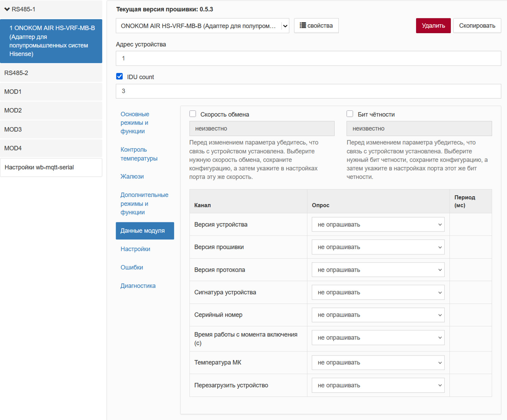This screenshot has height=420, width=507.
Task: Expand polling dropdown for Серийный номер
Action: pyautogui.click(x=378, y=315)
